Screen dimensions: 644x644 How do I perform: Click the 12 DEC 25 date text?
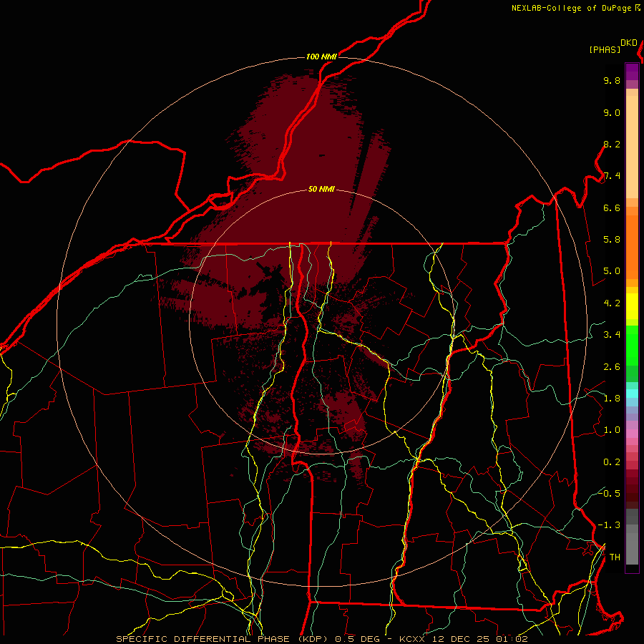pyautogui.click(x=462, y=639)
